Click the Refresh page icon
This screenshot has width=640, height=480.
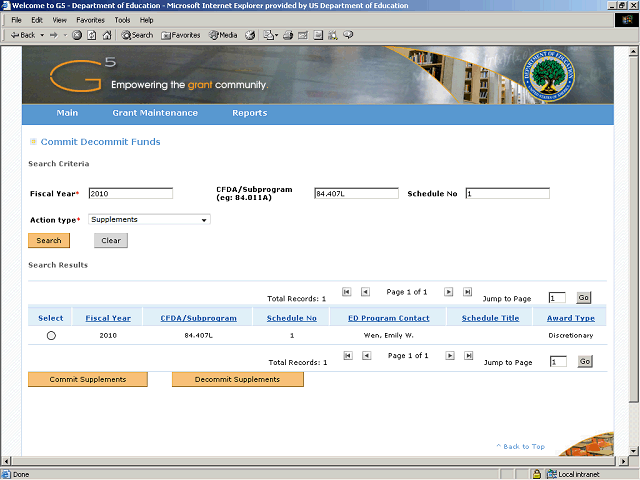pyautogui.click(x=92, y=36)
